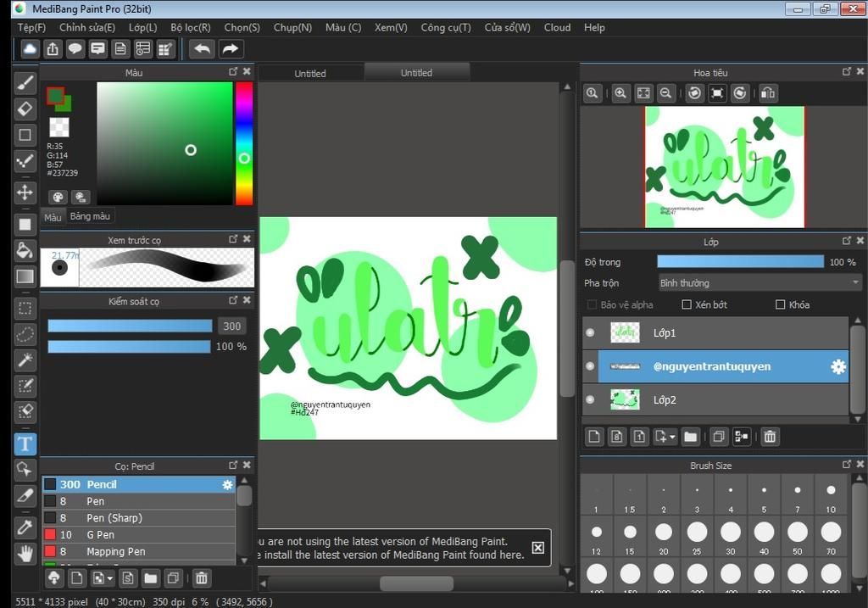Undock the Brush Size panel
Viewport: 868px width, 608px height.
point(847,464)
